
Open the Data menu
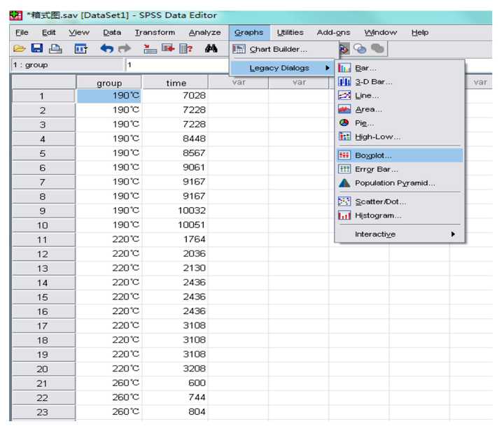tap(112, 32)
